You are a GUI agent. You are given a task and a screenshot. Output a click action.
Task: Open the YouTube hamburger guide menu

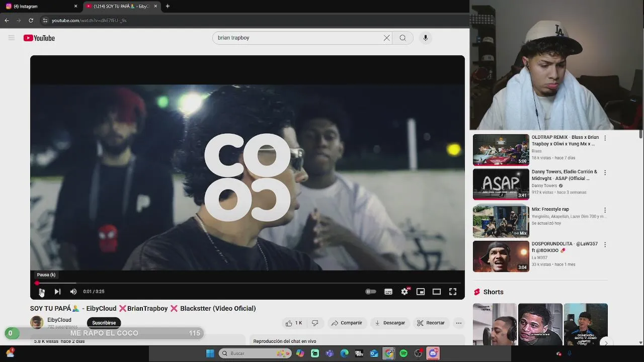(x=11, y=38)
